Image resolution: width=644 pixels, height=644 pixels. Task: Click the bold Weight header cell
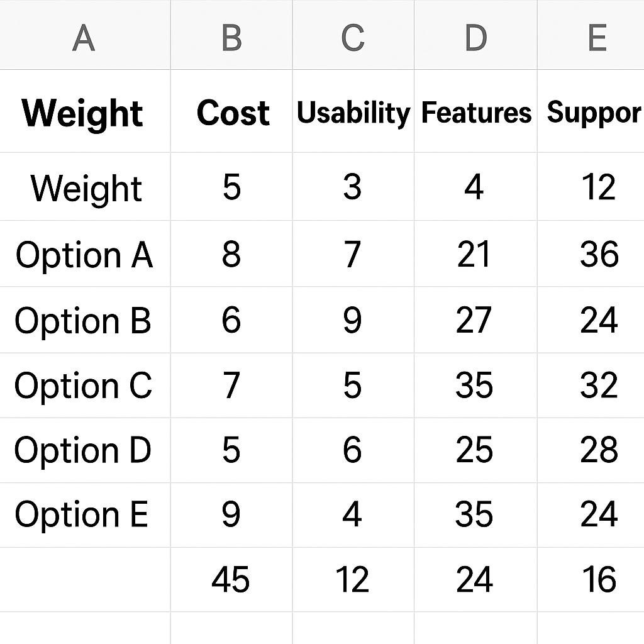coord(84,111)
